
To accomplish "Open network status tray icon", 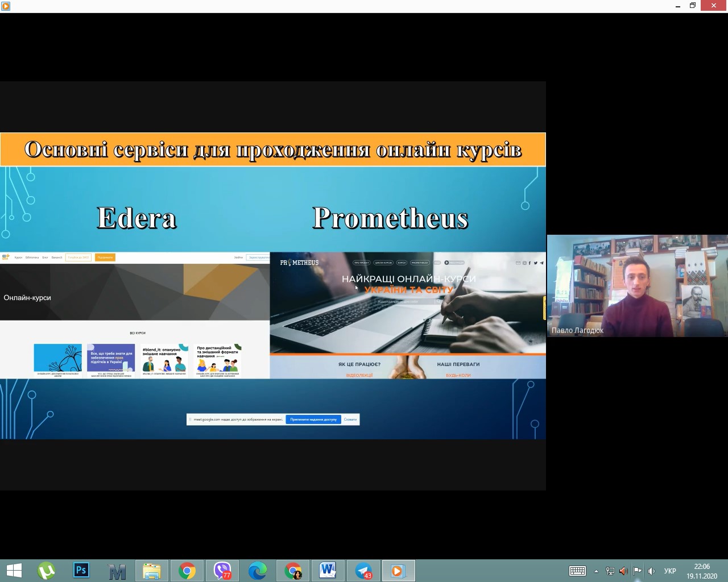I will click(x=610, y=571).
